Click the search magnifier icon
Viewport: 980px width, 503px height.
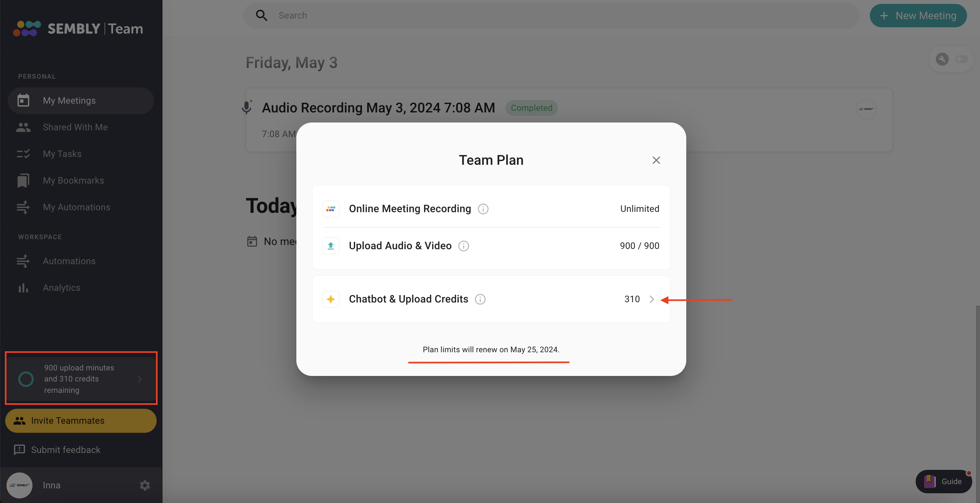(x=261, y=16)
